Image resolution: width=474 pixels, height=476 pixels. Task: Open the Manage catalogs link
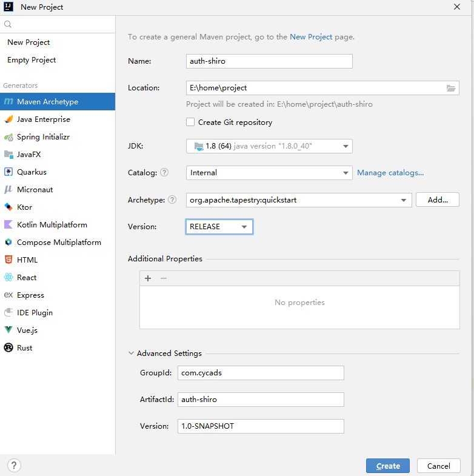tap(390, 173)
